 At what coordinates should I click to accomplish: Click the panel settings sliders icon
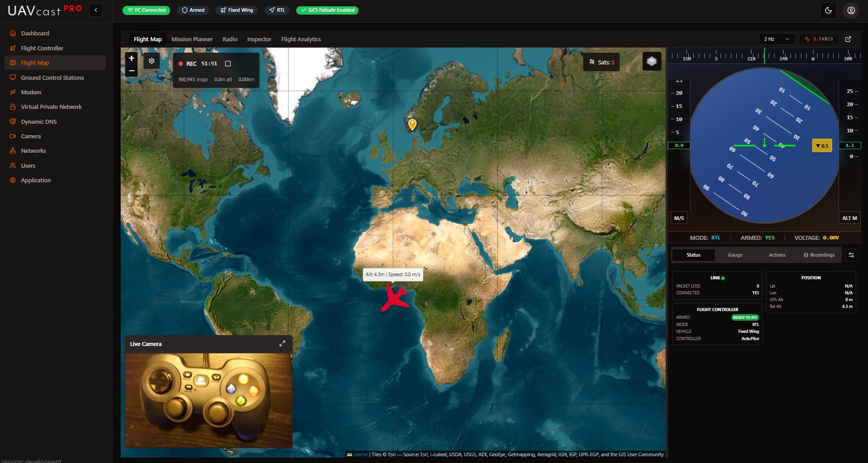(x=851, y=255)
